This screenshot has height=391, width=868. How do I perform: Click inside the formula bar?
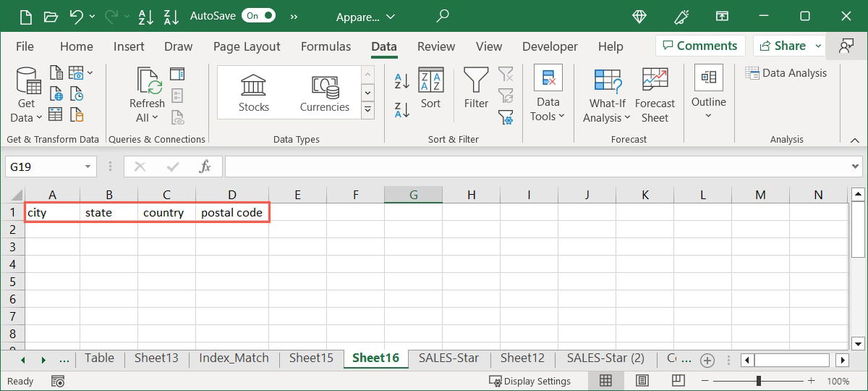click(x=535, y=167)
